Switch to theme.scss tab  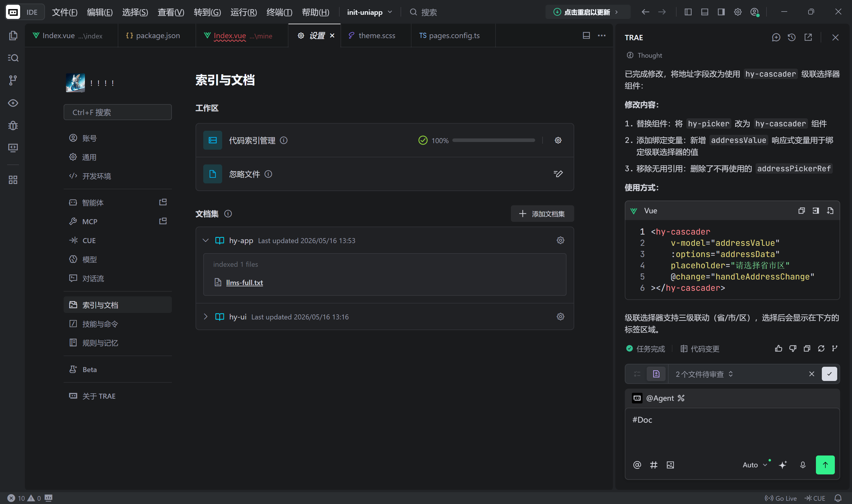pyautogui.click(x=376, y=35)
